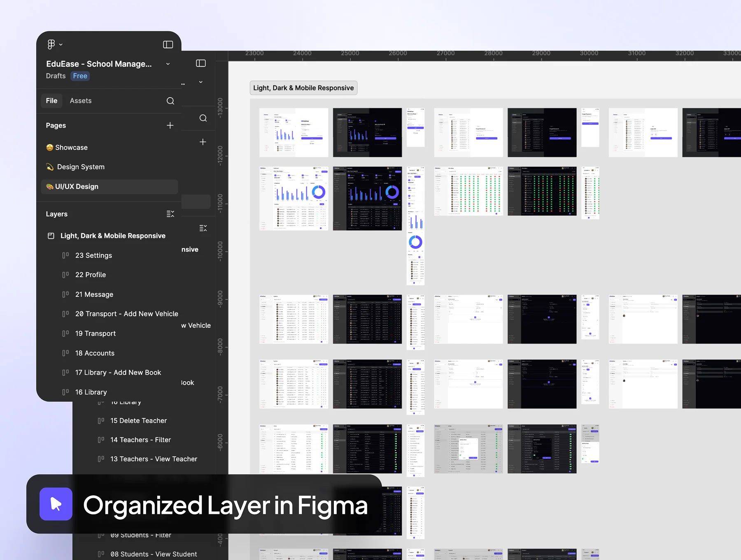Screen dimensions: 741x560
Task: Click the frame icon beside 17 Library - Add New Book
Action: (x=65, y=373)
